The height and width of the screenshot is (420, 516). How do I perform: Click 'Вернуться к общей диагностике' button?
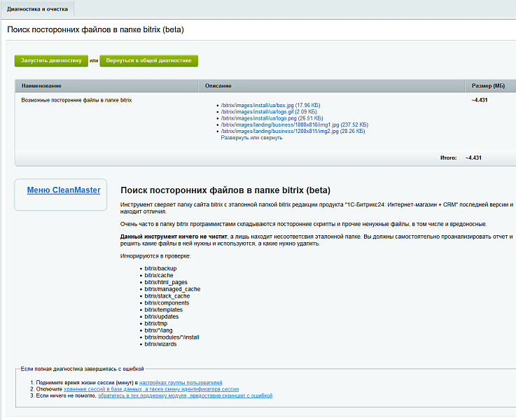point(148,61)
